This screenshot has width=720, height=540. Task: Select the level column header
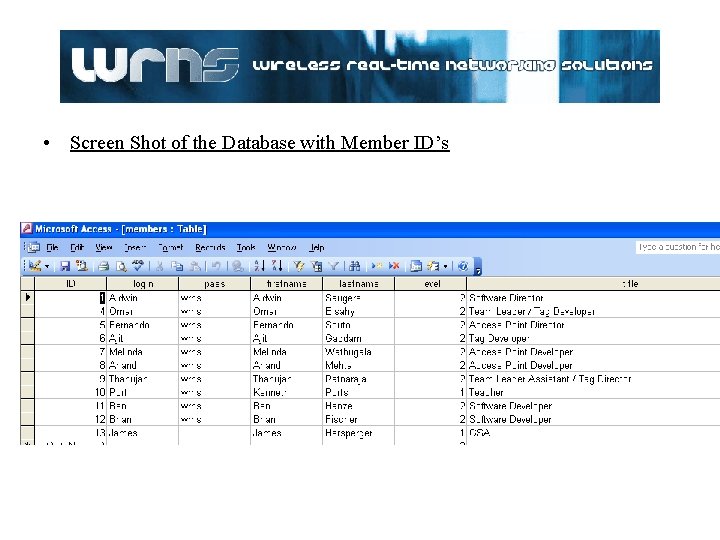click(431, 284)
